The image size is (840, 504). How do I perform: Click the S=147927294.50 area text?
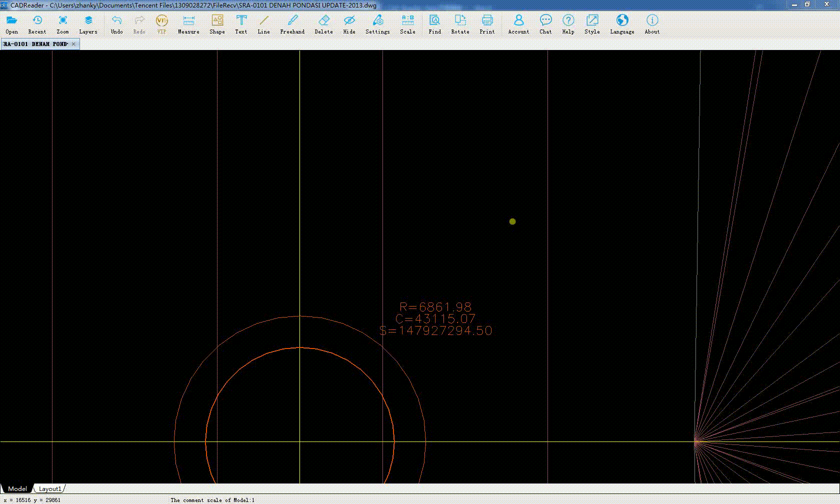[435, 330]
